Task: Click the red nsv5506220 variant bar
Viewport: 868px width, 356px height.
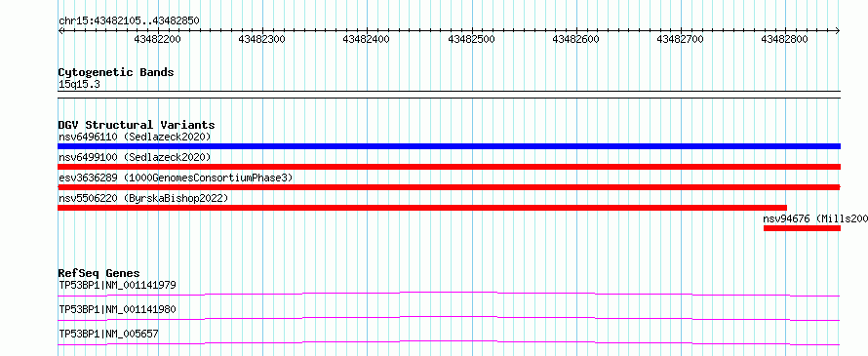Action: tap(422, 208)
